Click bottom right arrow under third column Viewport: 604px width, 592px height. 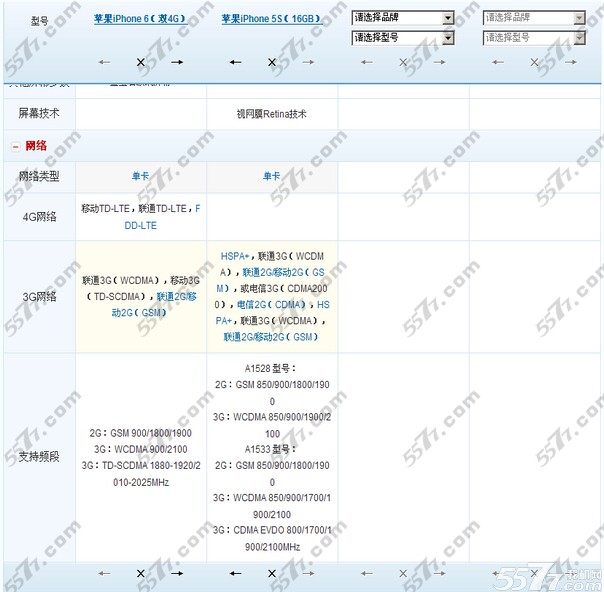[x=440, y=574]
